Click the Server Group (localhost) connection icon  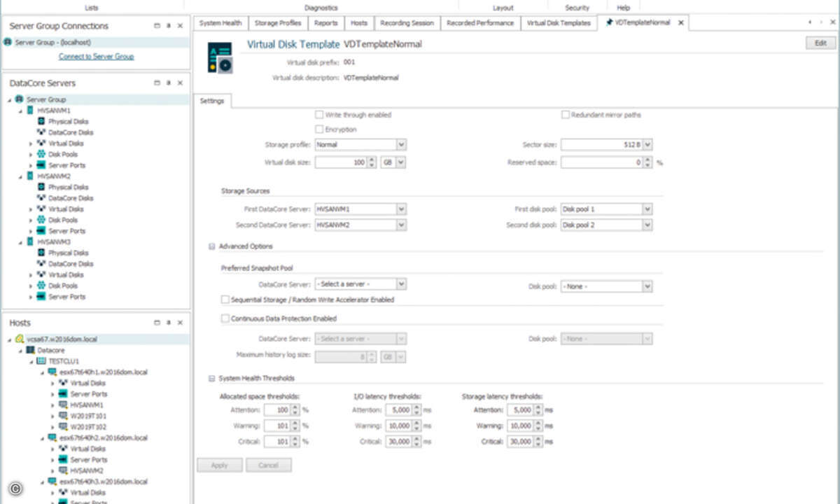coord(8,42)
